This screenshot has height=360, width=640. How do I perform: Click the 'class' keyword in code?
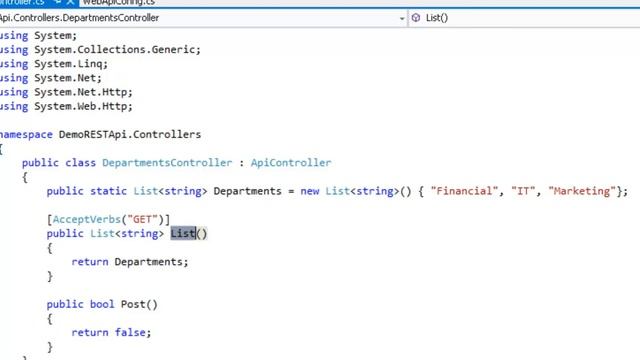80,163
